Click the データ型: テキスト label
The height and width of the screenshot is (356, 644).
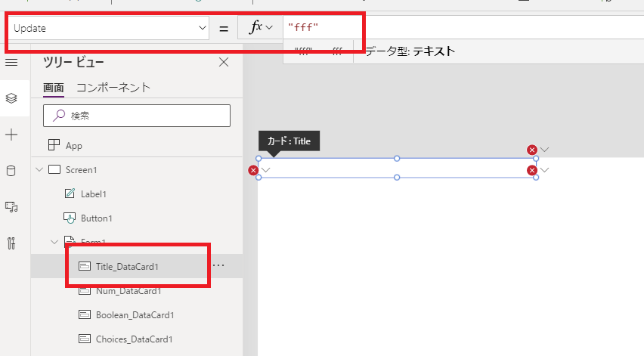410,51
